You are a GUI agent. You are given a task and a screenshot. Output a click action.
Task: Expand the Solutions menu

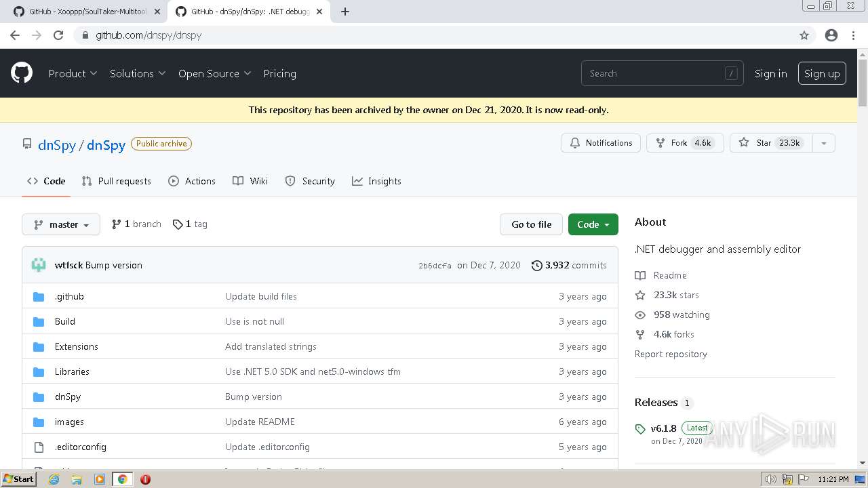pos(138,73)
